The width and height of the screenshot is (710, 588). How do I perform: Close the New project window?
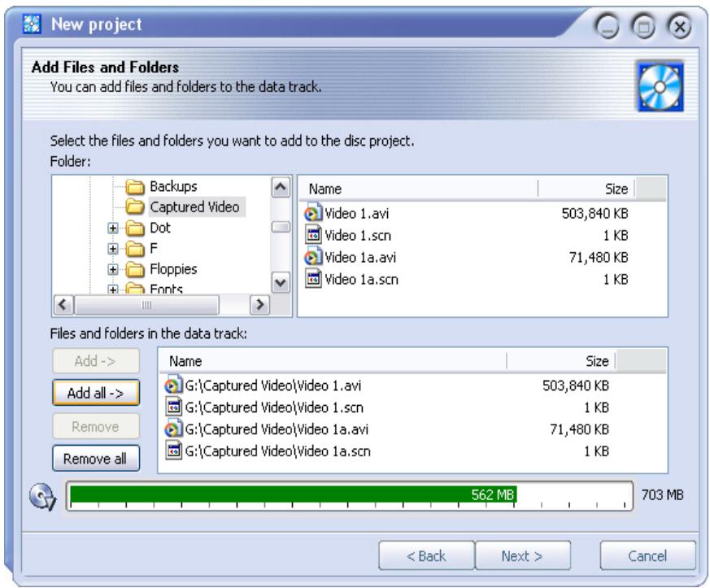680,27
